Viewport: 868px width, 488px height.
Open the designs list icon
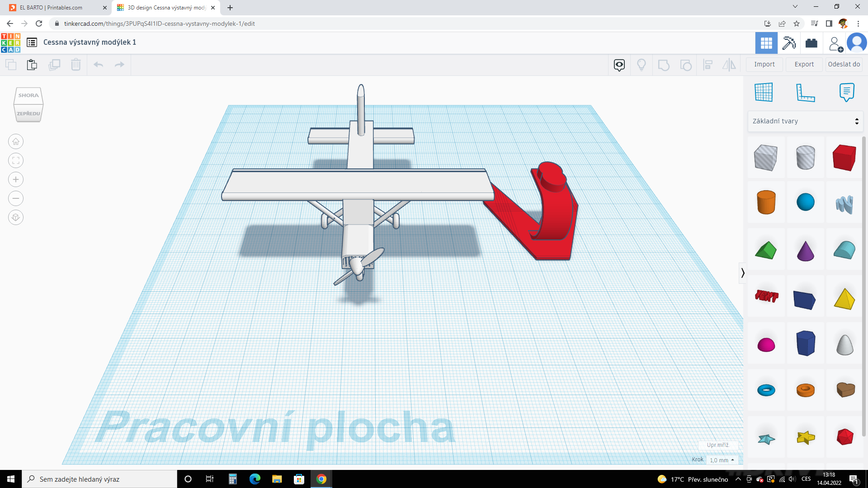[x=32, y=42]
